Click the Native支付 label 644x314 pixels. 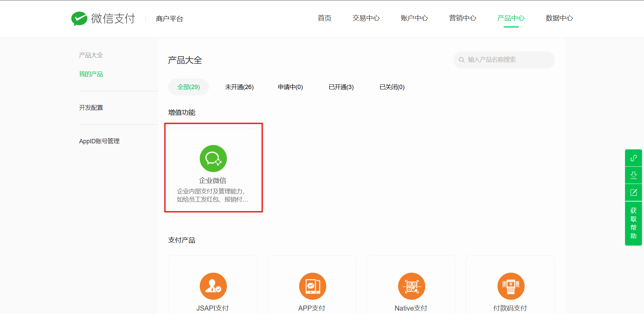pyautogui.click(x=411, y=308)
